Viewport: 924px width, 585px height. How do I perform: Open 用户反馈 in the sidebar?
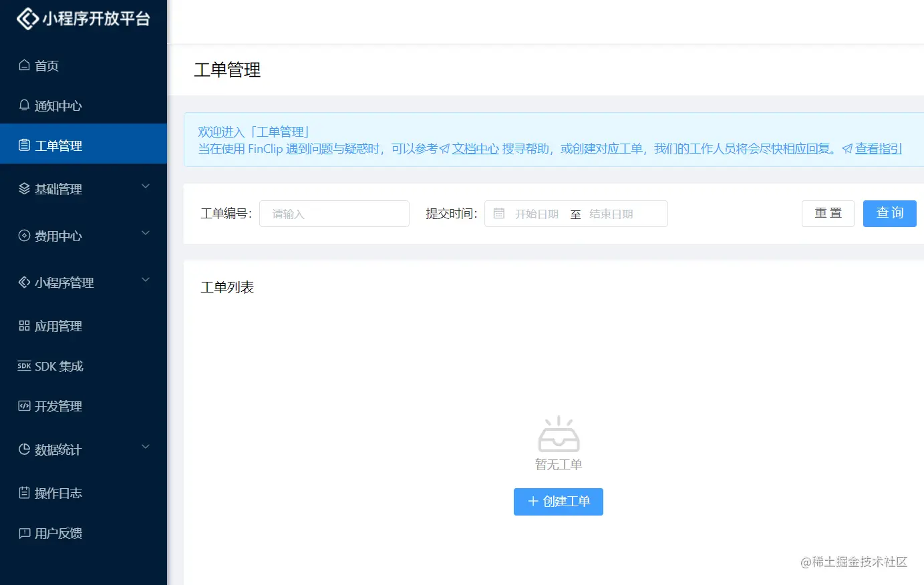84,533
